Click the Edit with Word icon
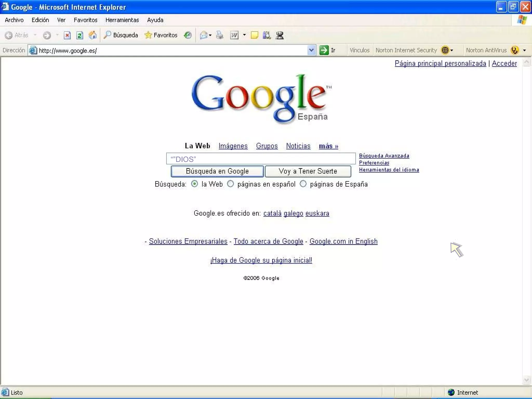 pos(234,35)
